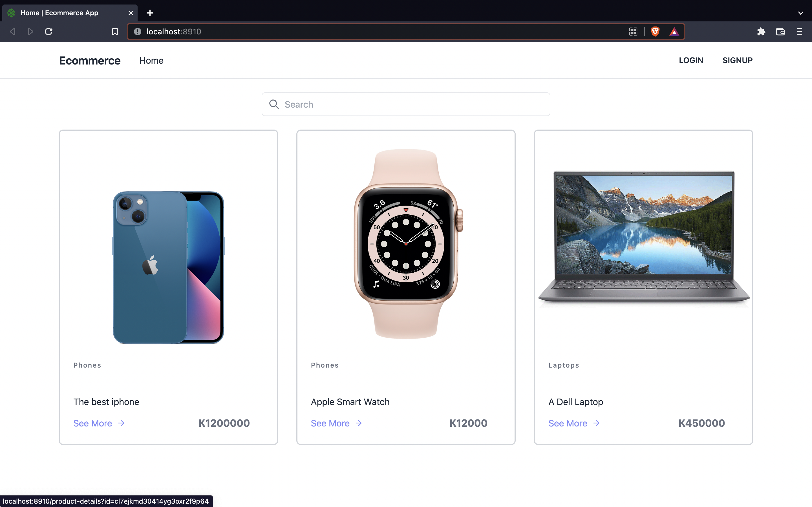812x507 pixels.
Task: Click the Ecommerce brand logo text
Action: click(90, 60)
